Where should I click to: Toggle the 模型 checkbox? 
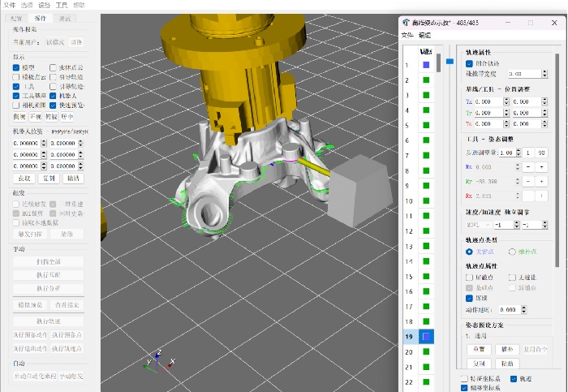(17, 67)
